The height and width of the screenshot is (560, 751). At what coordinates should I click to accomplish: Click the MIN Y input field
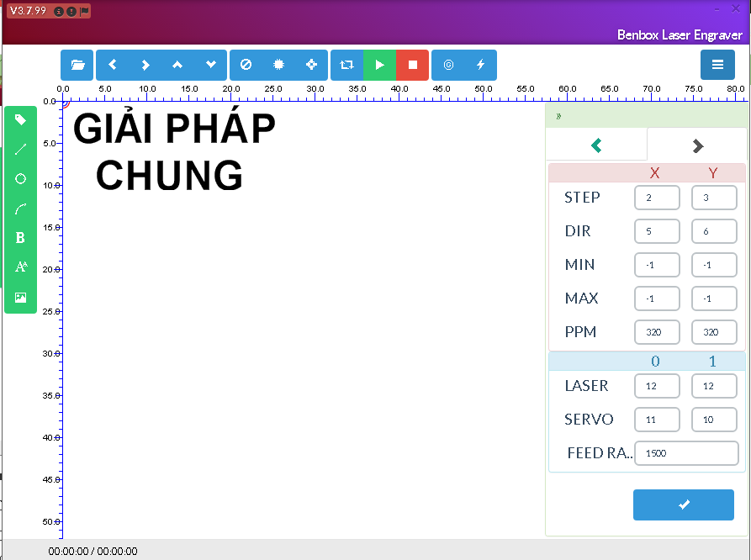(x=714, y=265)
